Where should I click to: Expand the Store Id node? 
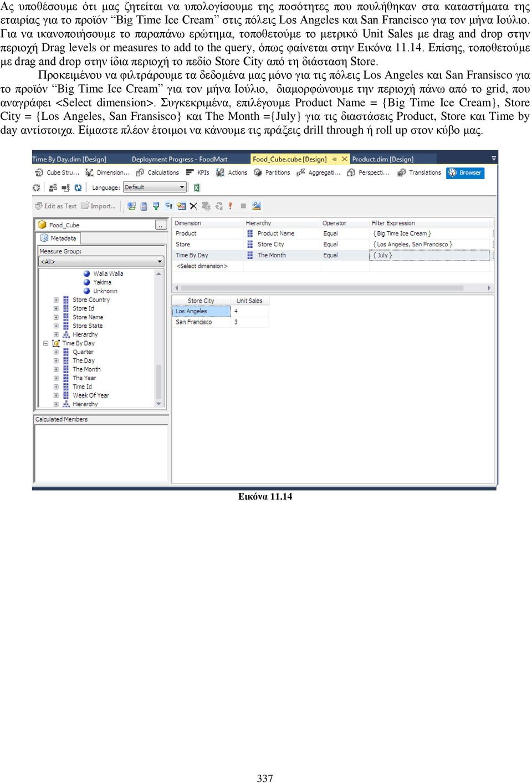(x=56, y=308)
